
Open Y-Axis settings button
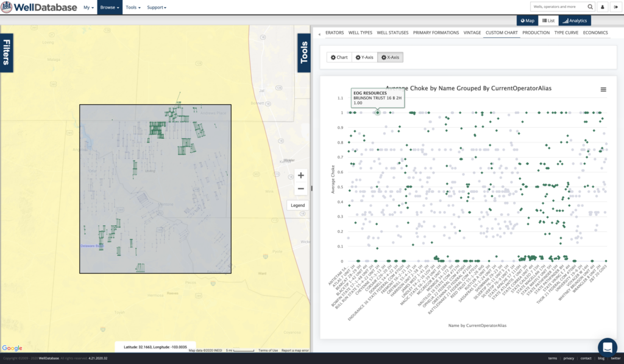[364, 57]
